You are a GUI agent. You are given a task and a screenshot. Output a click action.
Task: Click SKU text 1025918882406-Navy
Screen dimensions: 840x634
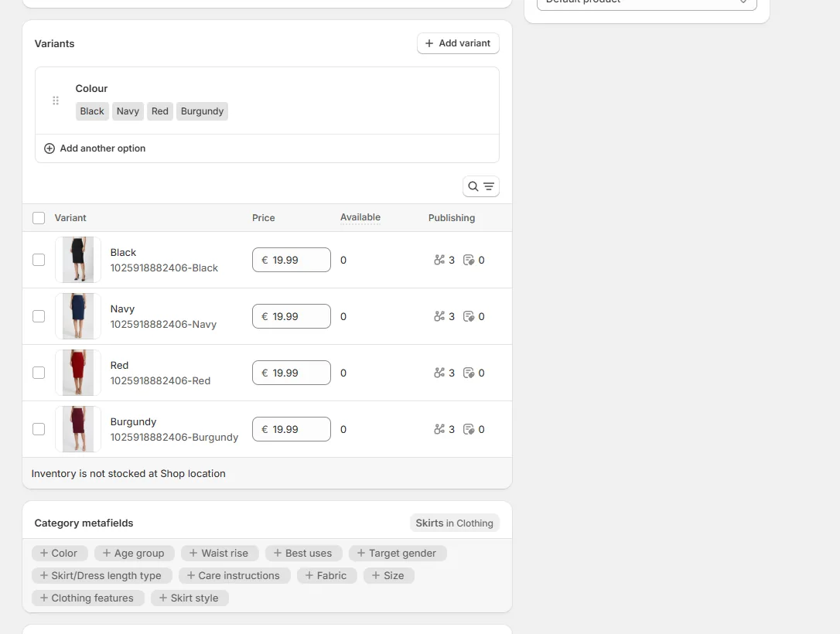(x=163, y=325)
